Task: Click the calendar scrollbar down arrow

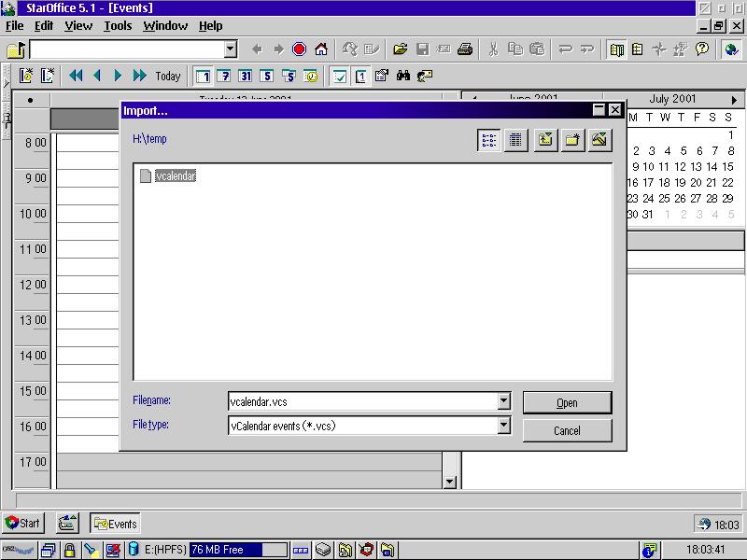Action: 449,482
